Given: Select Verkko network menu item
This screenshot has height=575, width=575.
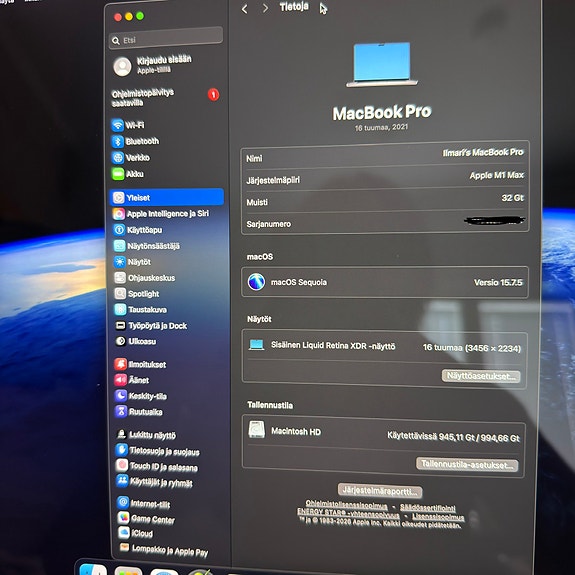Looking at the screenshot, I should click(x=131, y=158).
